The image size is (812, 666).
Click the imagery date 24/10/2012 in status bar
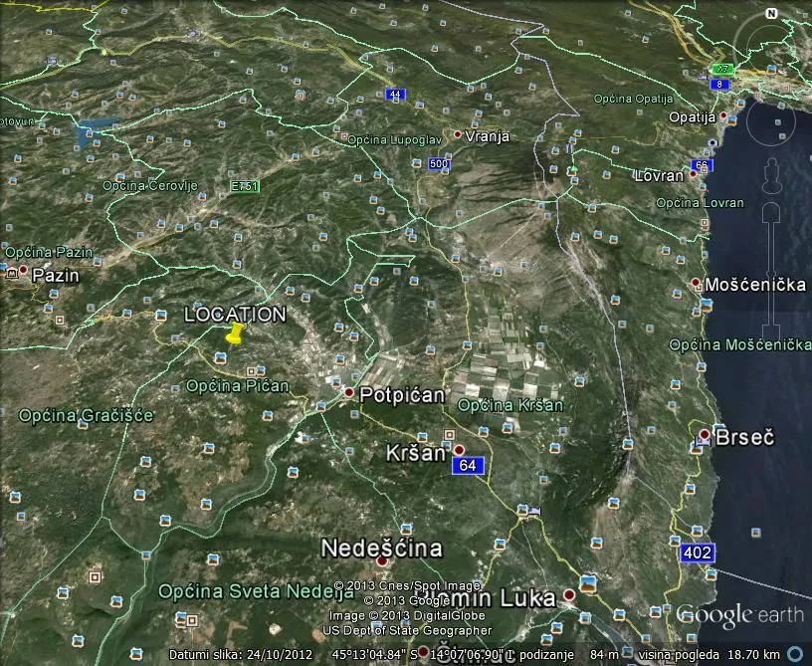point(280,655)
